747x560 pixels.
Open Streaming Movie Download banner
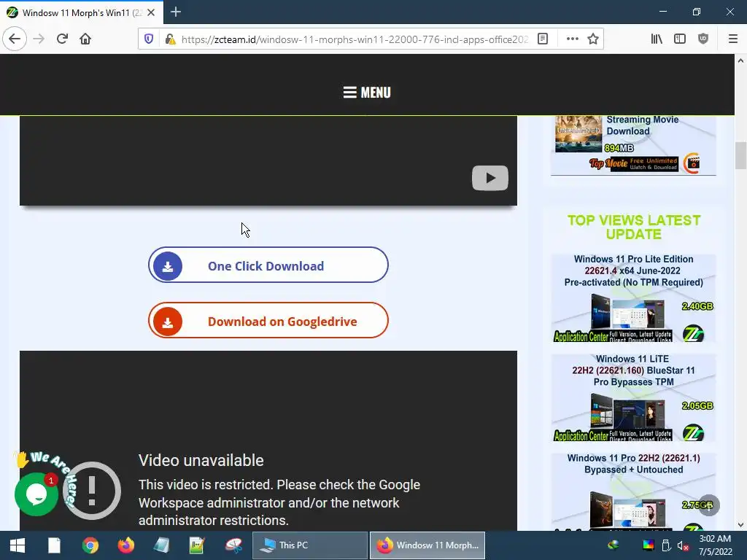633,145
